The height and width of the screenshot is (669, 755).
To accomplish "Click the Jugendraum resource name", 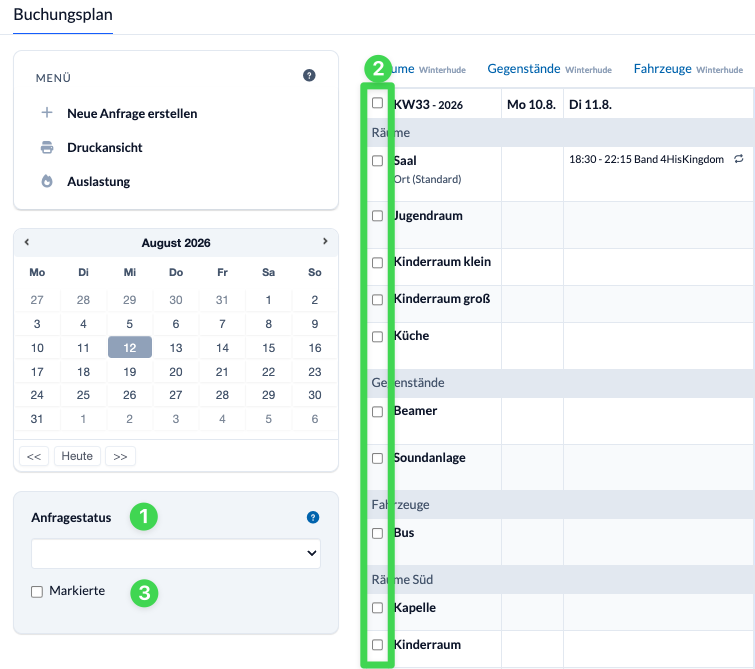I will click(x=428, y=216).
